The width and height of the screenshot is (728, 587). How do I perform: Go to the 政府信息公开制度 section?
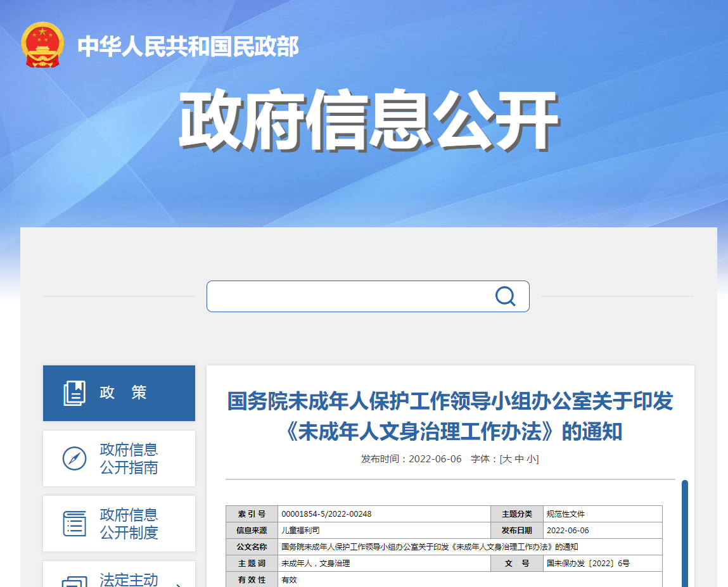pos(119,524)
